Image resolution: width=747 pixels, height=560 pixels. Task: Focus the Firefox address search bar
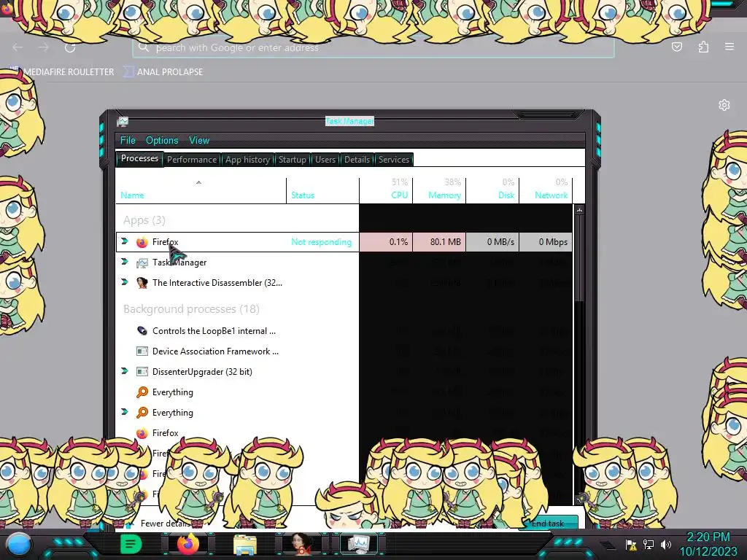[373, 47]
